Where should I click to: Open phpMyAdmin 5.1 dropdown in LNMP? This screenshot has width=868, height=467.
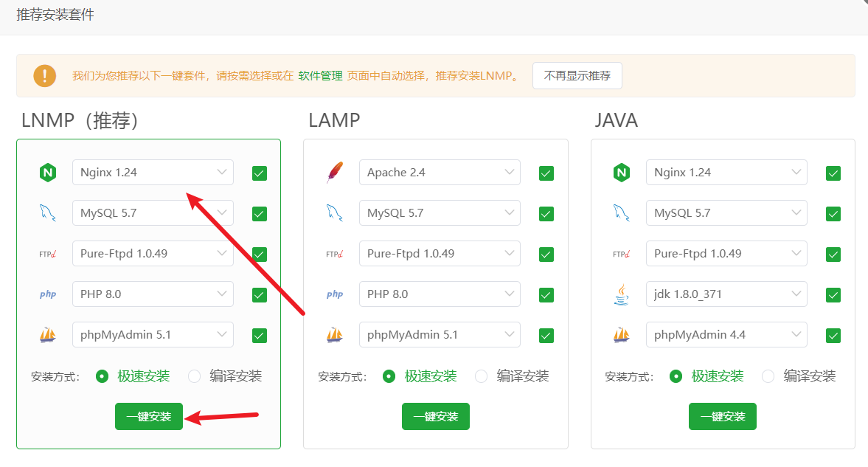[153, 335]
